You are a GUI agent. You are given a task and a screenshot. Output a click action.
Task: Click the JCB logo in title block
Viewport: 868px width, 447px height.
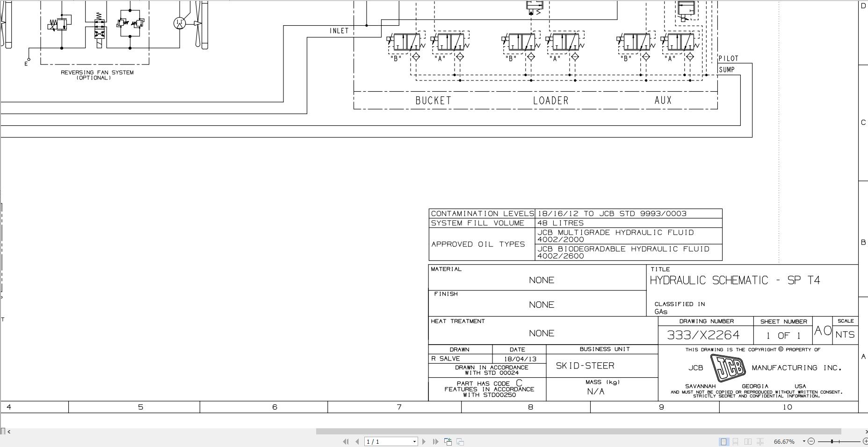pos(728,368)
